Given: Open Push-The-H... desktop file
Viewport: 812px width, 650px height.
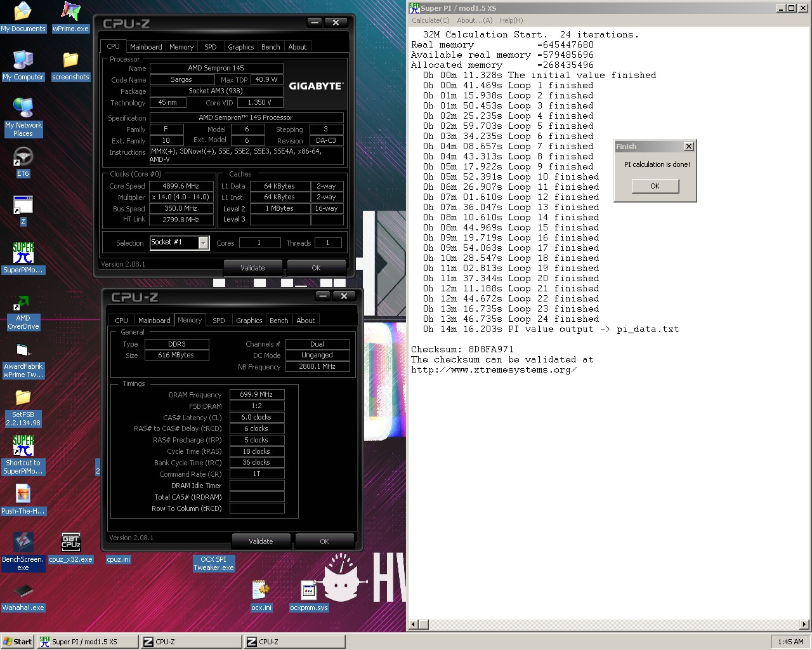Looking at the screenshot, I should [23, 500].
